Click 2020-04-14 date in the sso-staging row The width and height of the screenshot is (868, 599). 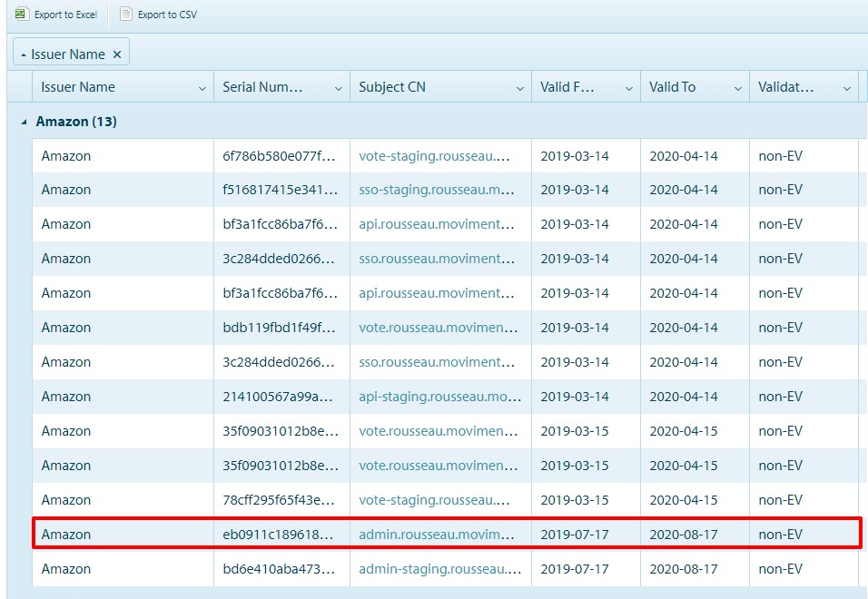pyautogui.click(x=683, y=190)
